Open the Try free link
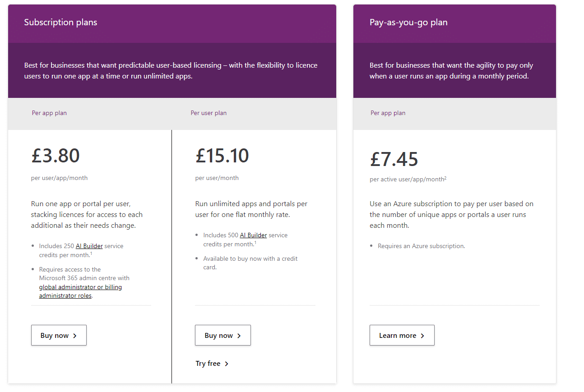Screen dimensions: 584x392 [x=208, y=364]
